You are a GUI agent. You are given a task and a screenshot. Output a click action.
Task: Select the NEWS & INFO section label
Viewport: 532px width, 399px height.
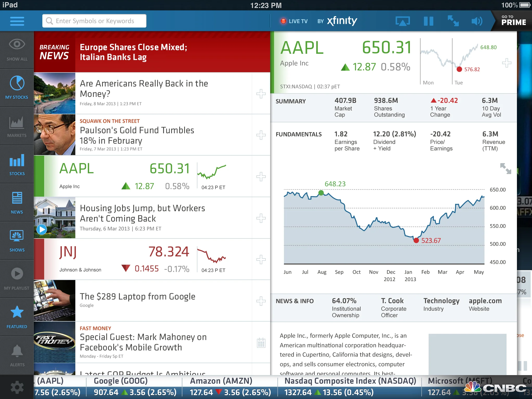tap(295, 301)
